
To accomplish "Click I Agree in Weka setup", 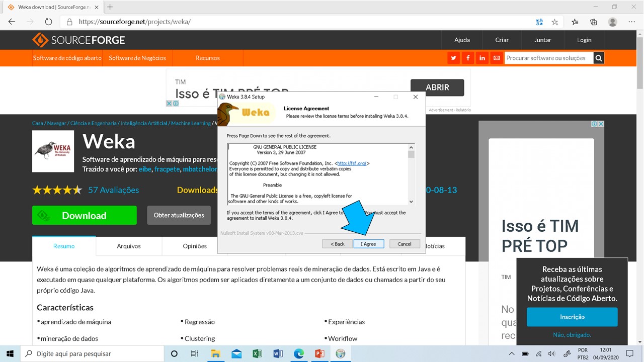I will click(368, 244).
